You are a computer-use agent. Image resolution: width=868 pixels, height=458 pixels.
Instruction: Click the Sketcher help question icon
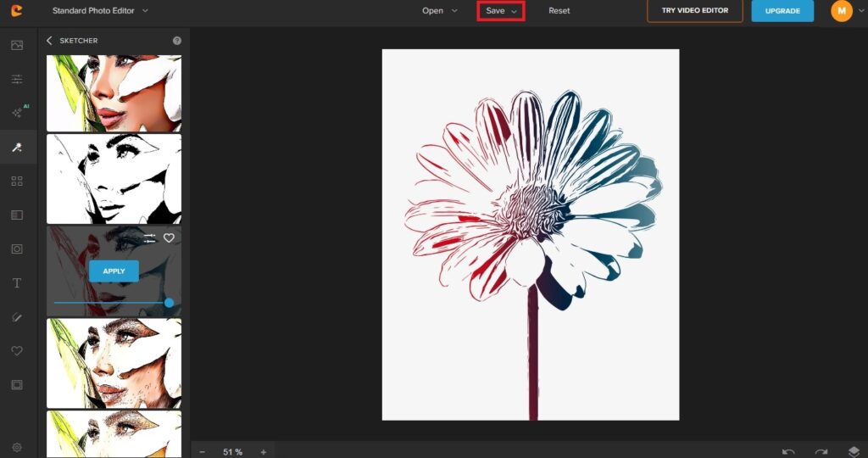[x=177, y=41]
